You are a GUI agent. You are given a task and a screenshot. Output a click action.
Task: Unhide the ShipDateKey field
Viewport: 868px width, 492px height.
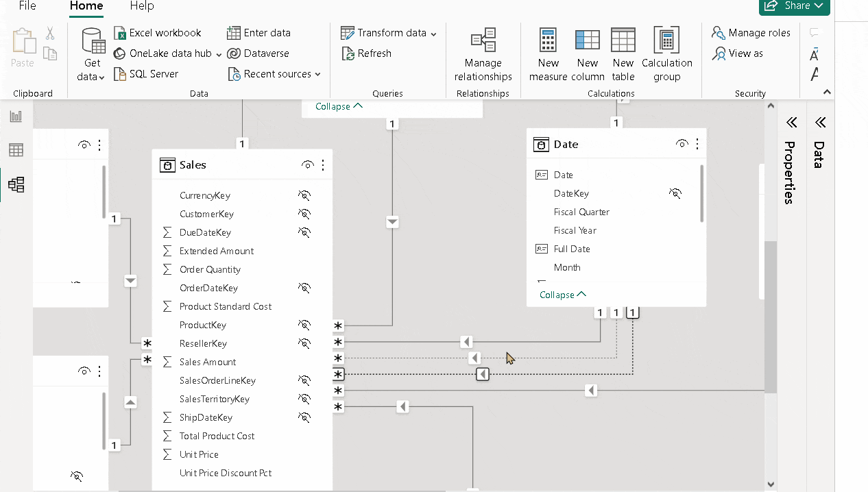[304, 417]
